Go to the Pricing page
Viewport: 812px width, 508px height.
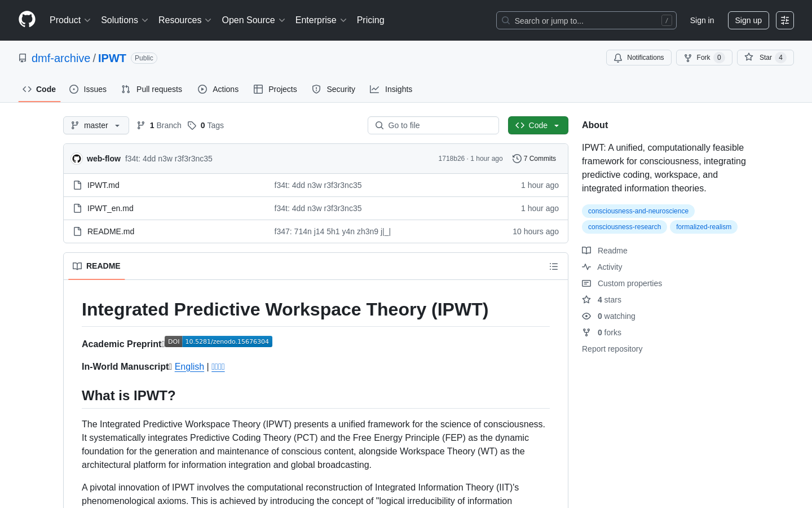(x=370, y=20)
